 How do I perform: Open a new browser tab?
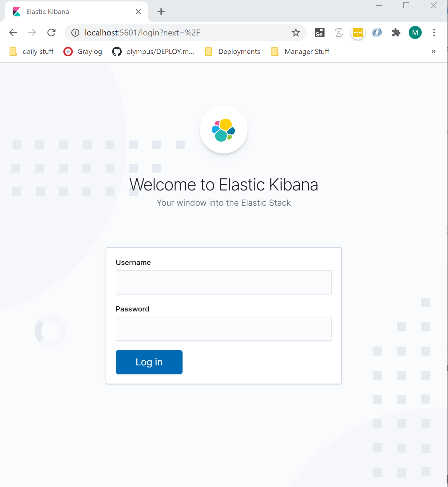pos(161,12)
